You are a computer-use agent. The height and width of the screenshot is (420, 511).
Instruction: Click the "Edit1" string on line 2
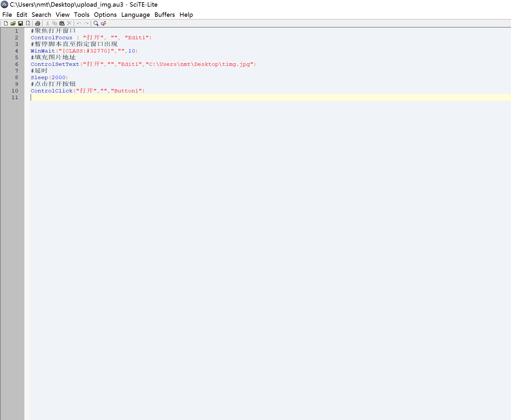(137, 38)
